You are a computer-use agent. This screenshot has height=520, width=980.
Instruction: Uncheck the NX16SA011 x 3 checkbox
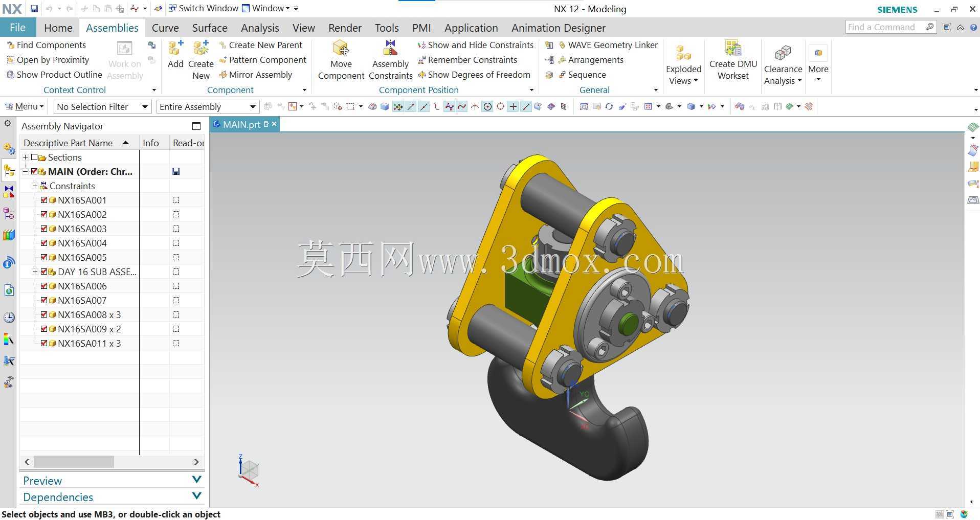44,343
